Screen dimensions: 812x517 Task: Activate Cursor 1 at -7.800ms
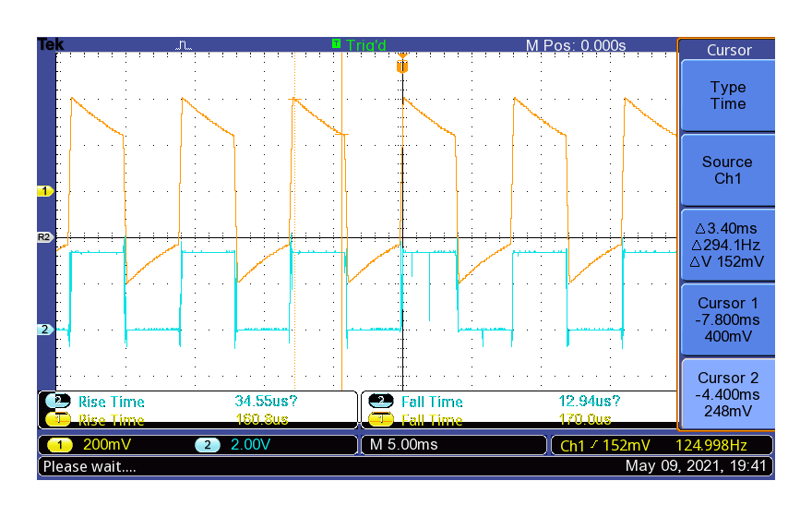tap(727, 319)
